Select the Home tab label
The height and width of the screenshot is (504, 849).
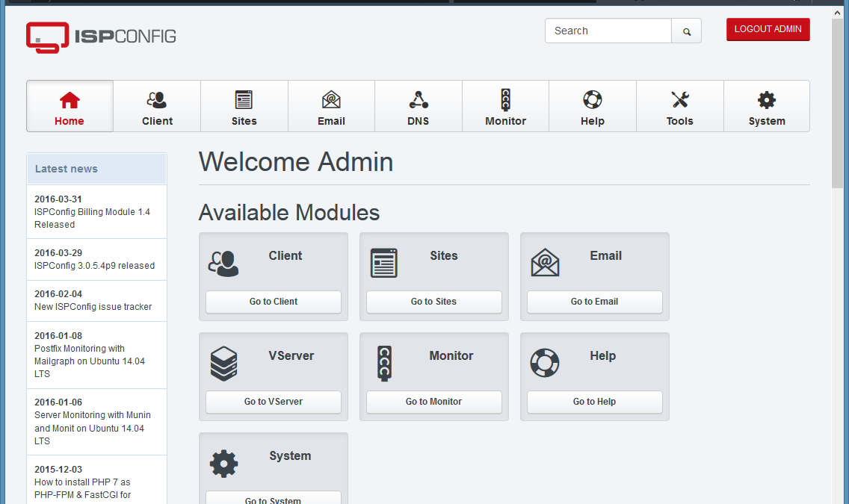(70, 121)
